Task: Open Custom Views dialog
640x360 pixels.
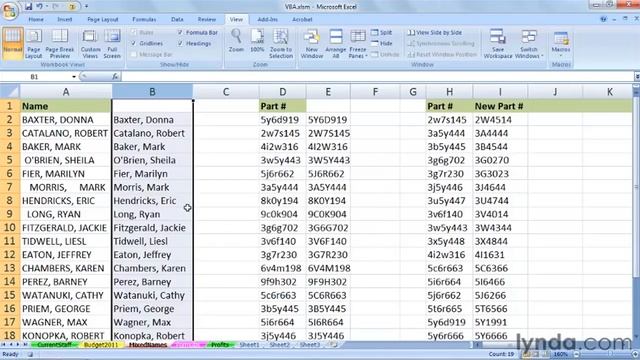Action: (90, 43)
